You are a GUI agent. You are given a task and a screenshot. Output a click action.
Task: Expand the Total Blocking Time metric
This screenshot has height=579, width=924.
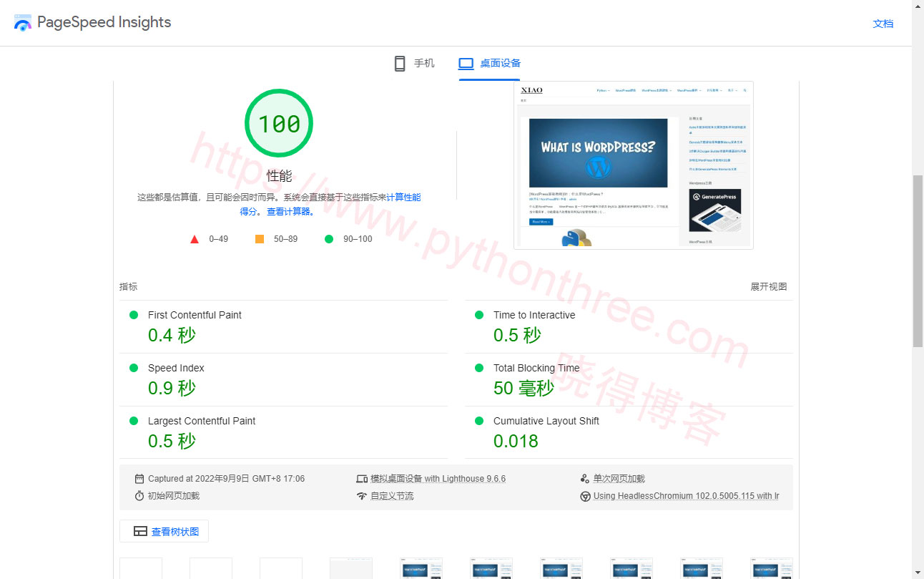pyautogui.click(x=536, y=368)
